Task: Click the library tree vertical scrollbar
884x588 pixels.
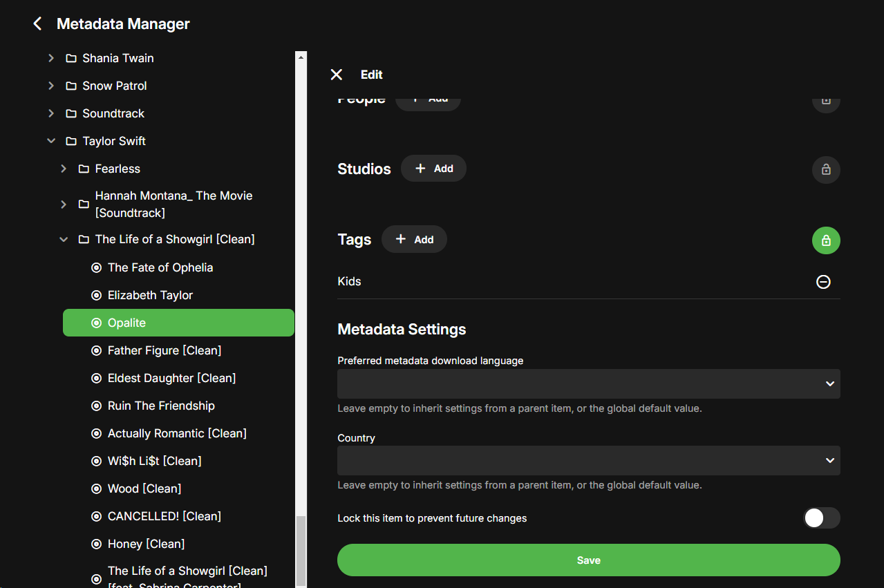Action: pos(301,549)
